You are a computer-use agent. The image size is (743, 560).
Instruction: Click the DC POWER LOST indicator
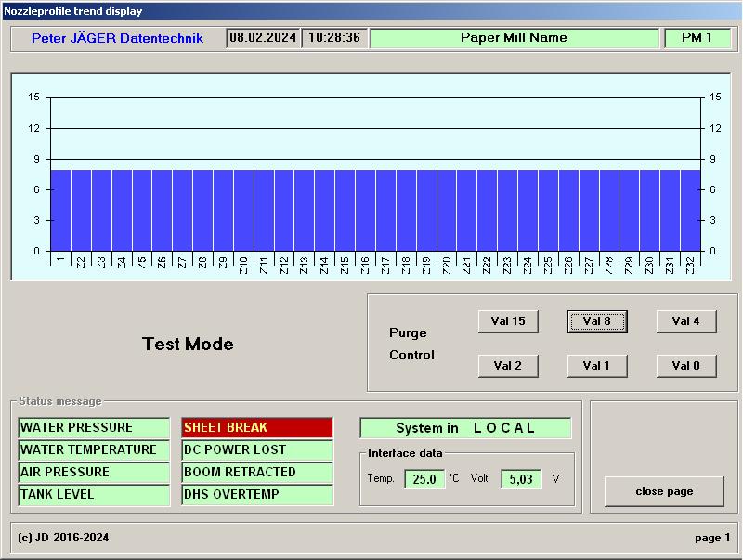pyautogui.click(x=257, y=450)
